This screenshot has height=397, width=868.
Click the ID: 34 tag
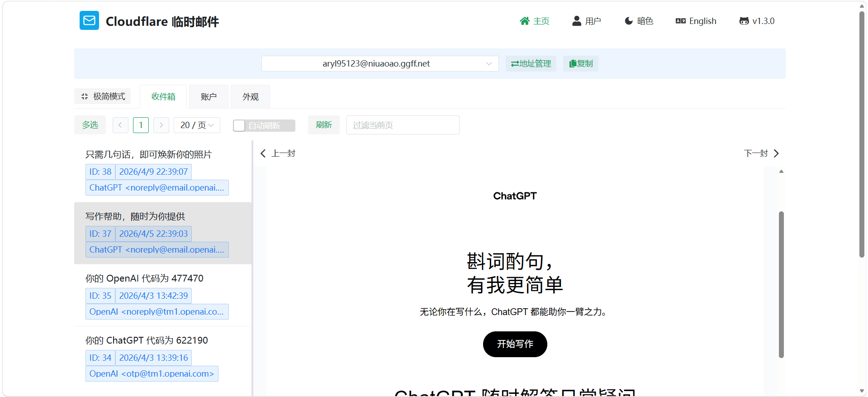100,358
